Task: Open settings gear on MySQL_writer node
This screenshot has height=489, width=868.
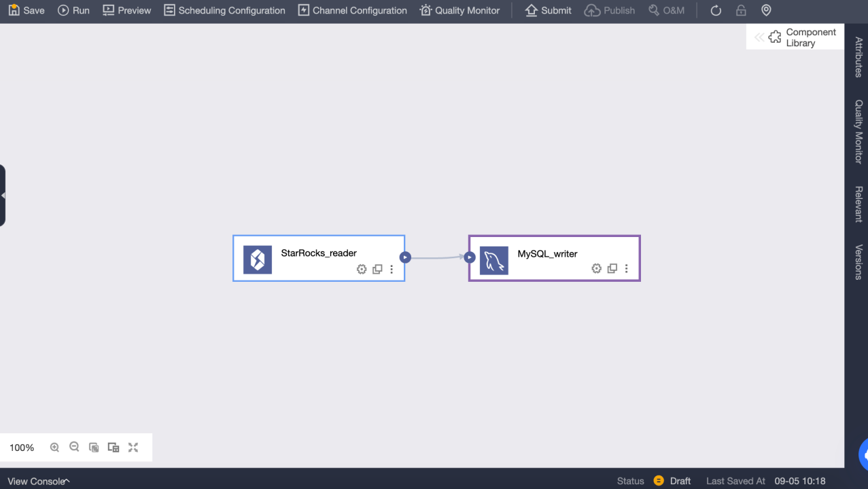Action: click(x=596, y=269)
